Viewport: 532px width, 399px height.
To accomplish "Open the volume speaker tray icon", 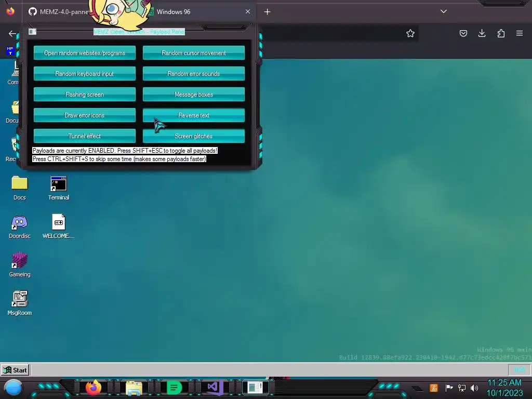I will click(474, 388).
